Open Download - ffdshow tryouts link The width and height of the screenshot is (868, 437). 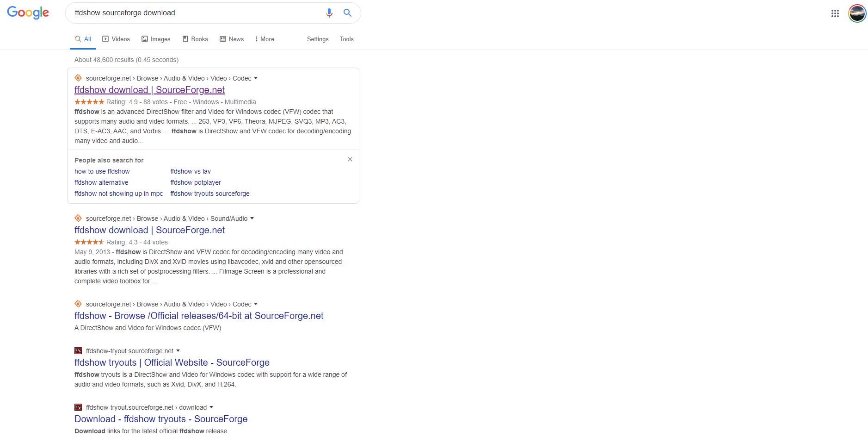click(161, 419)
